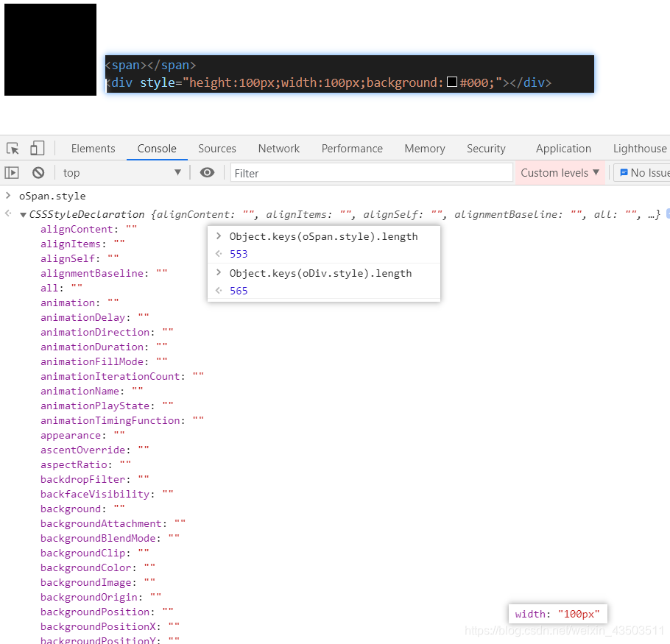Click the 565 result value
This screenshot has height=644, width=670.
pyautogui.click(x=239, y=291)
